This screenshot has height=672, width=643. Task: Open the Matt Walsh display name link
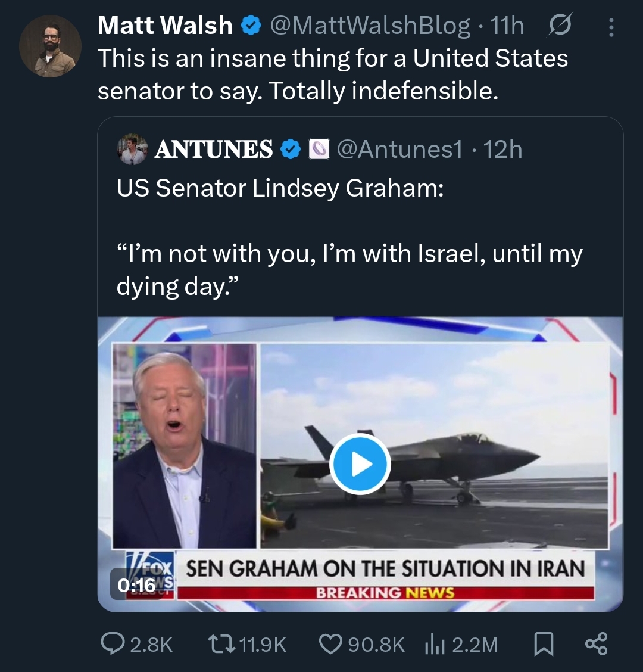tap(165, 26)
